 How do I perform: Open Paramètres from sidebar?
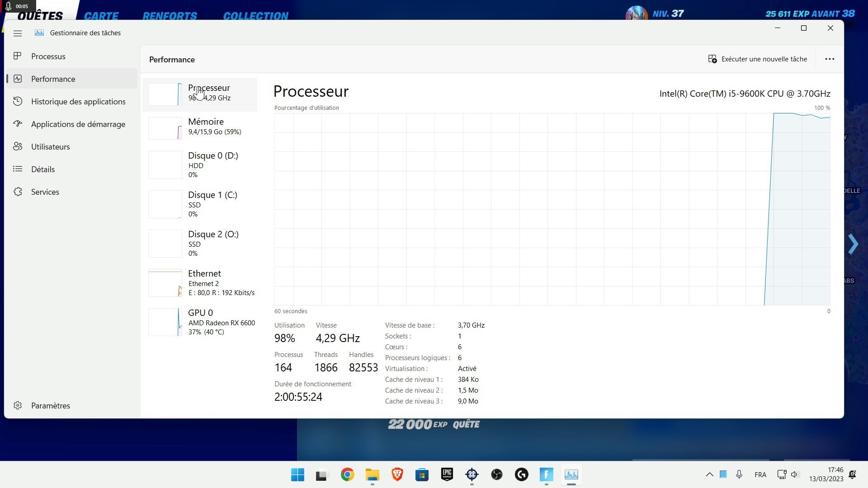pos(51,405)
